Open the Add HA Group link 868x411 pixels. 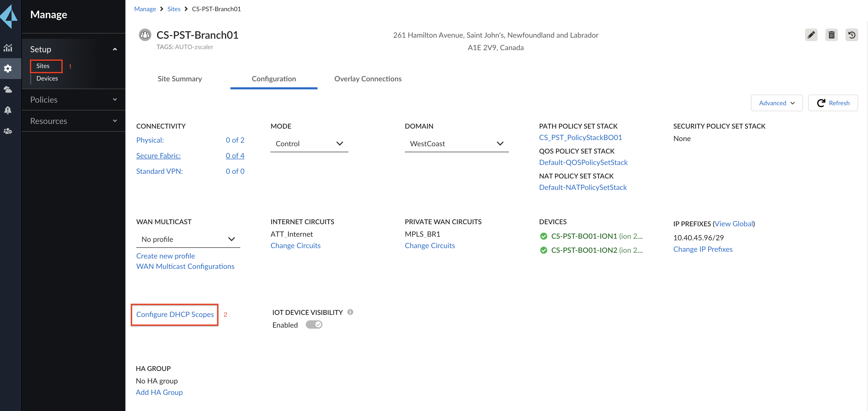coord(159,392)
